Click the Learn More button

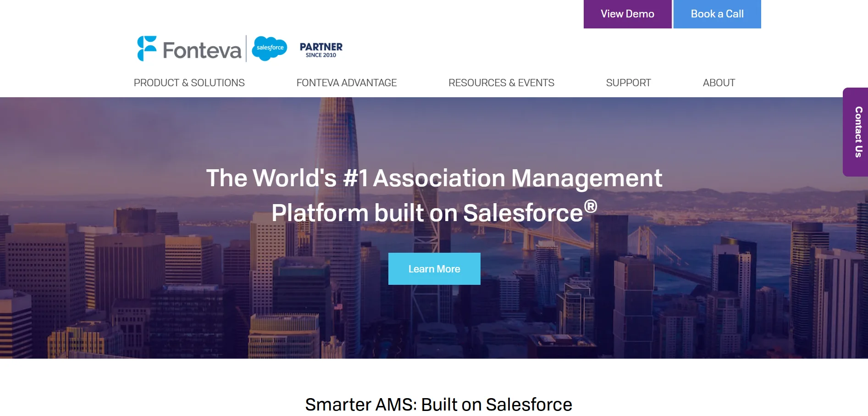point(434,268)
